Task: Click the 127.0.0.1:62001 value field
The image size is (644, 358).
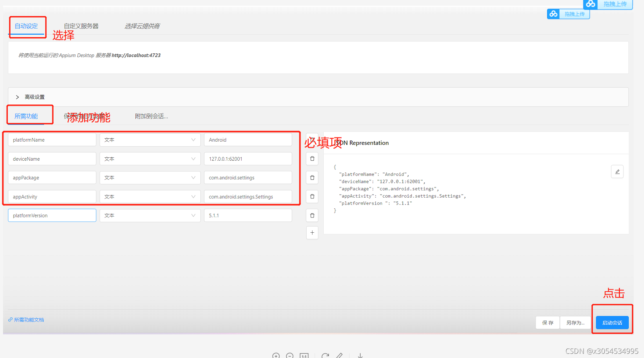Action: [x=248, y=159]
